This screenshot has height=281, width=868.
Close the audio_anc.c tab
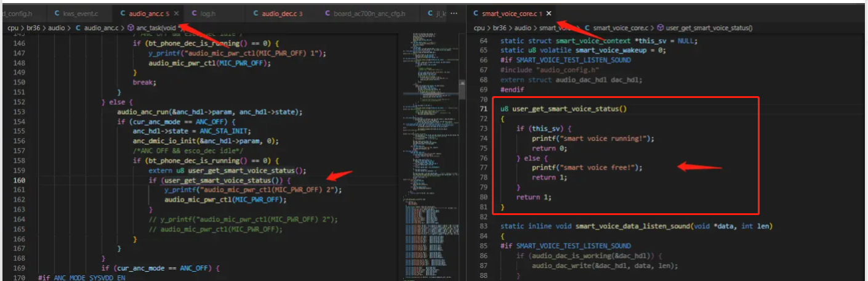point(177,13)
